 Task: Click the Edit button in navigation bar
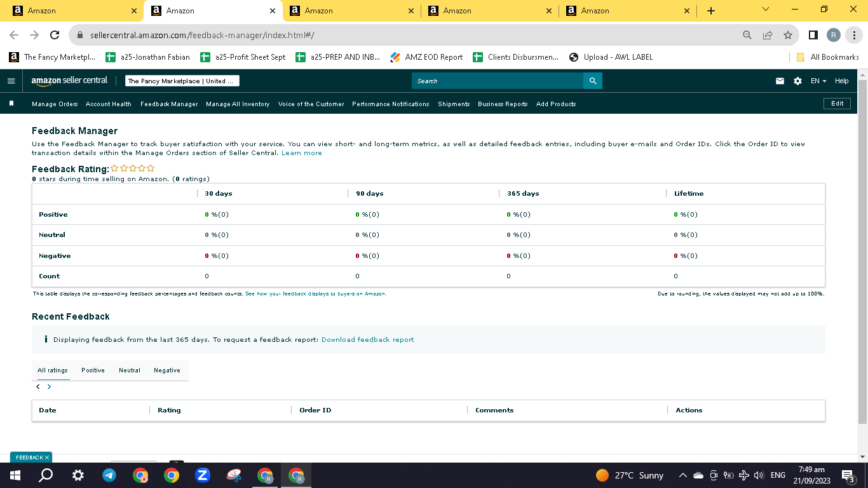837,104
